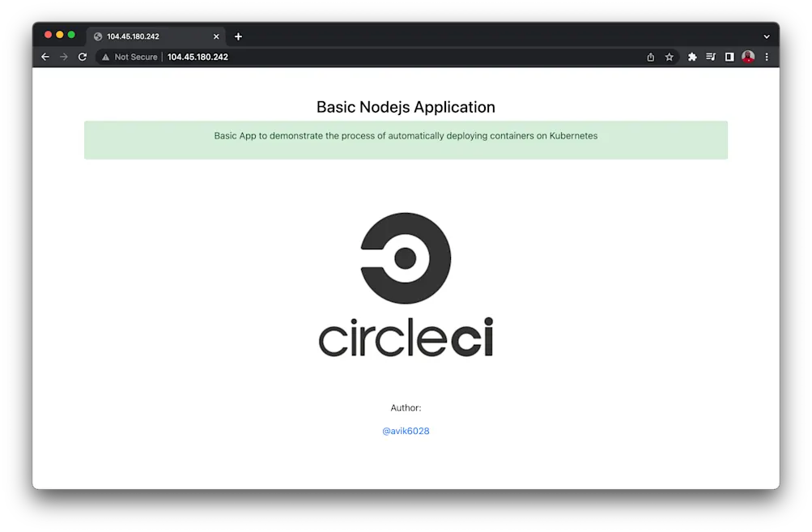
Task: Open the share page icon
Action: (x=650, y=57)
